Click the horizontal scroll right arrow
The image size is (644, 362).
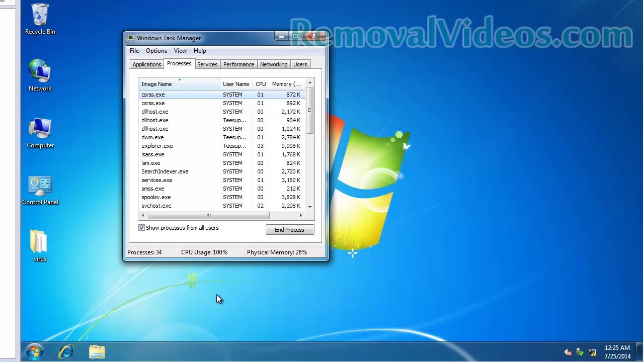[x=301, y=216]
